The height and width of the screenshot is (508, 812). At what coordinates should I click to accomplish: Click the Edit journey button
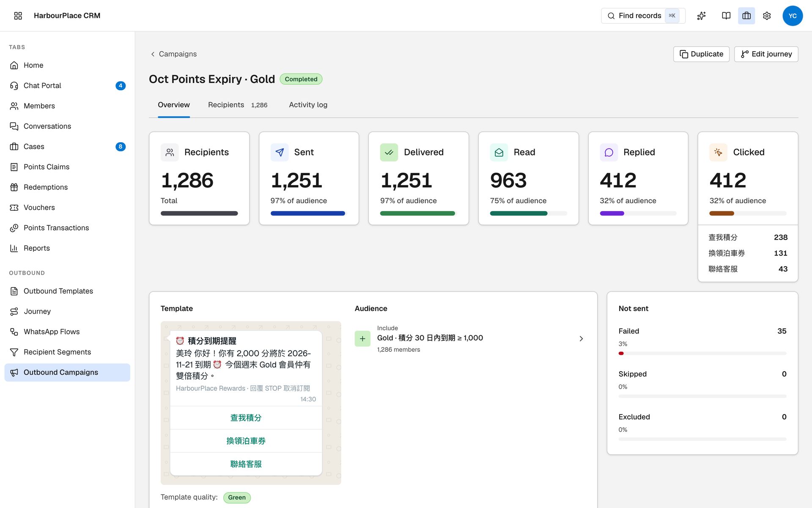coord(766,54)
